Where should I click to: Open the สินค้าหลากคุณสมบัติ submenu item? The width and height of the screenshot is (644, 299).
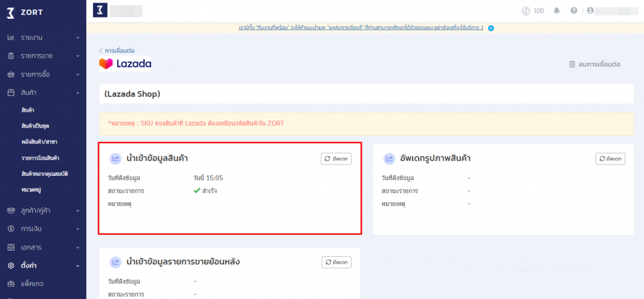(x=45, y=174)
